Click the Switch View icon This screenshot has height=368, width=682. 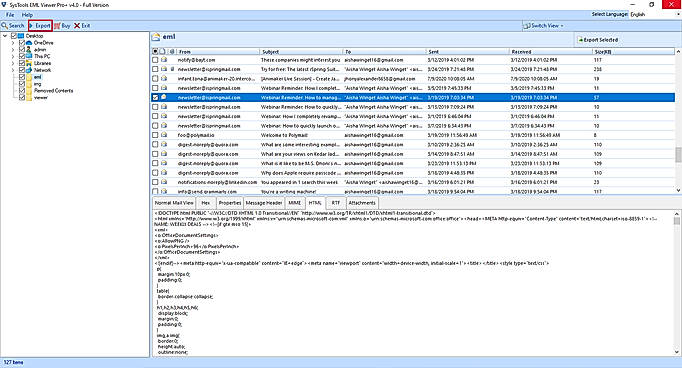527,26
